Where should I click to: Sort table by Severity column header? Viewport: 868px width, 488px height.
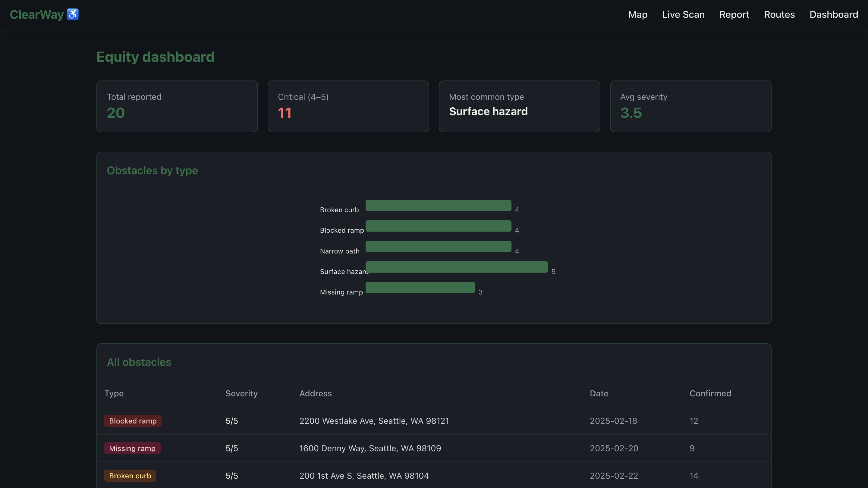point(241,393)
